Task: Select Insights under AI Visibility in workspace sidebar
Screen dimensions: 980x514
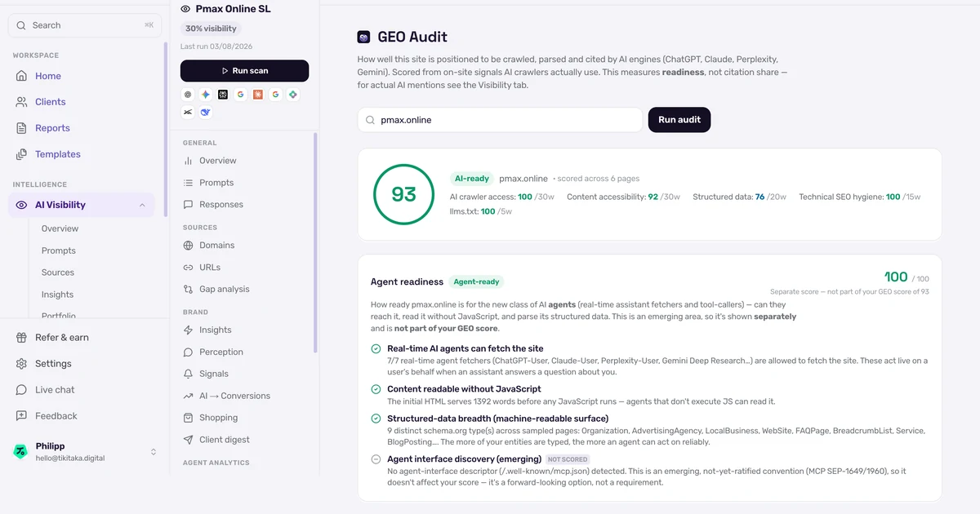Action: coord(57,295)
